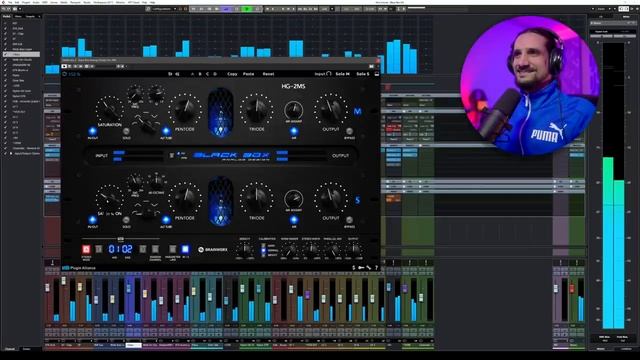The height and width of the screenshot is (360, 640).
Task: Click the STEREO WIDTH knob
Action: pyautogui.click(x=311, y=249)
